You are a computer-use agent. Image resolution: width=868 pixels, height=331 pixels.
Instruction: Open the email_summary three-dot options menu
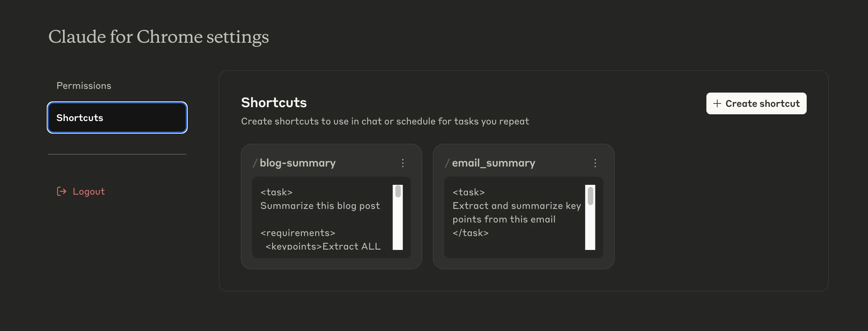[595, 163]
